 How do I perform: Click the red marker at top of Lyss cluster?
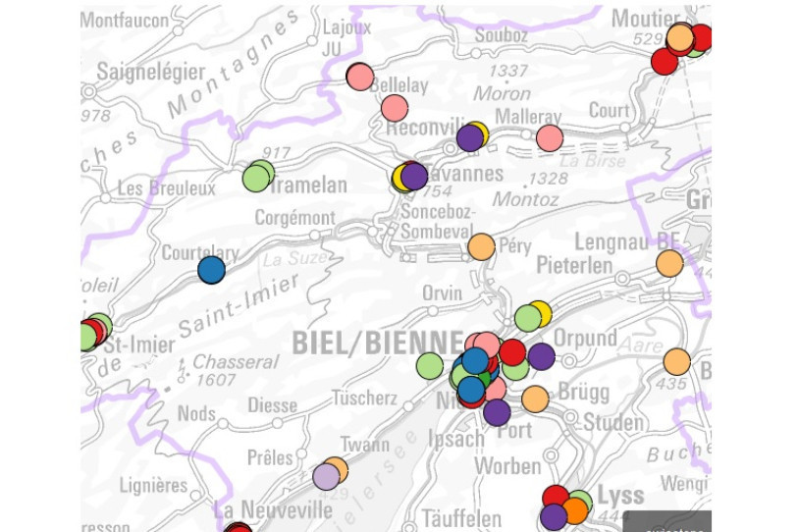point(556,498)
